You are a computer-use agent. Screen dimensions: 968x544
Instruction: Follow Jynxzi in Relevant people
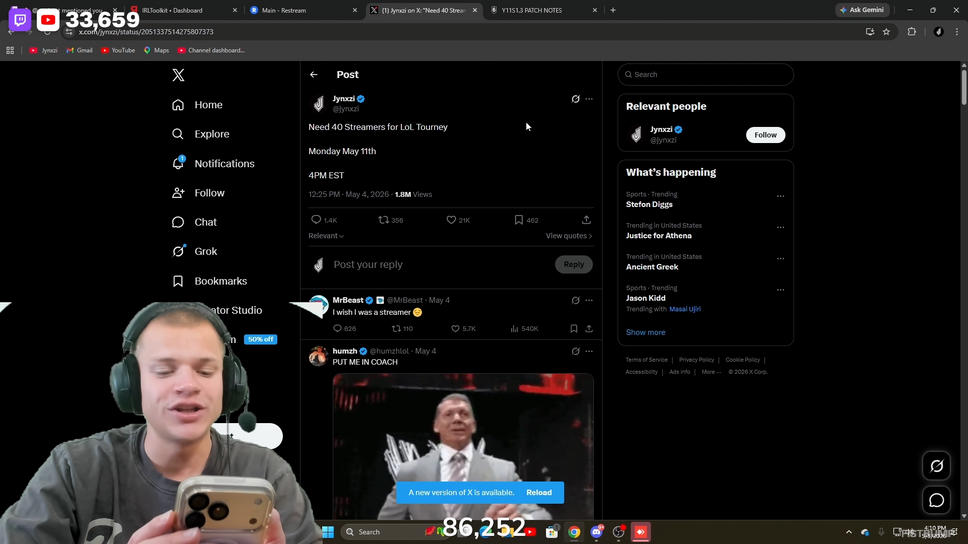point(765,135)
